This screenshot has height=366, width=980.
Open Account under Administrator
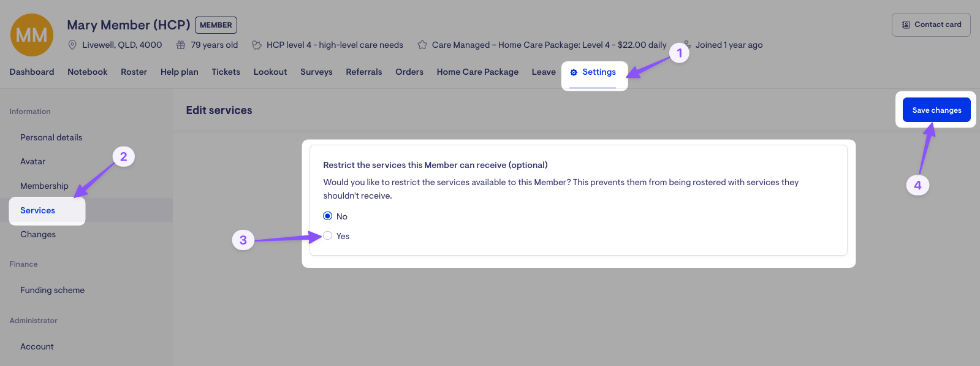37,346
